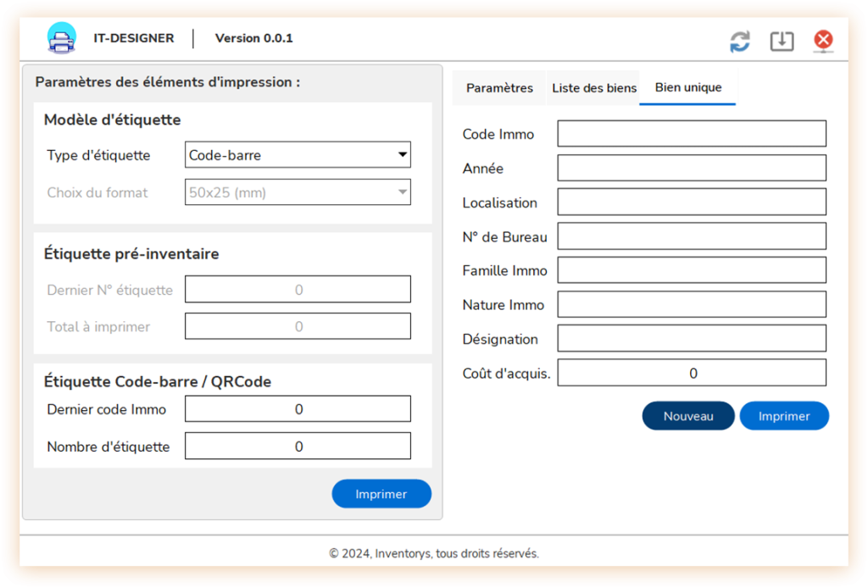
Task: Click into the Année field
Action: (692, 168)
